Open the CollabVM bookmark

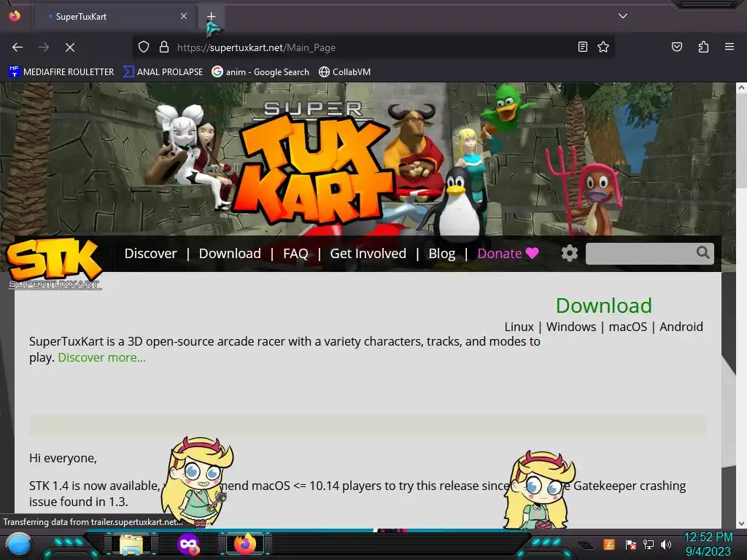tap(344, 72)
